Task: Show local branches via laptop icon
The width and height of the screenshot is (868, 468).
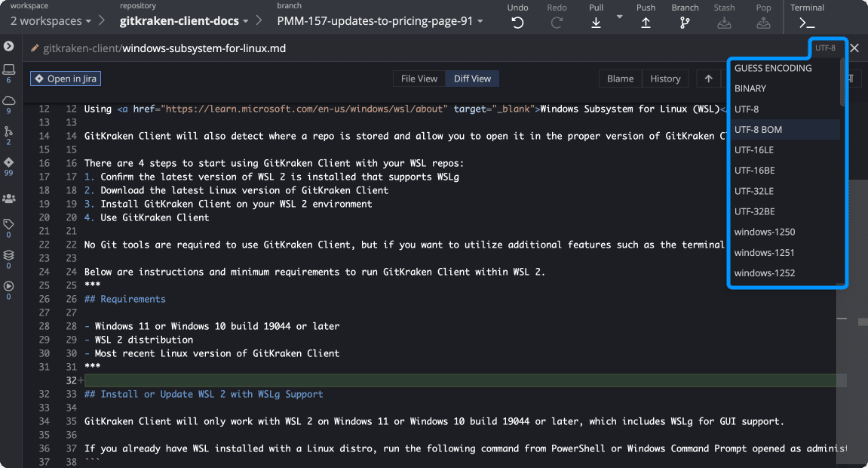Action: (x=8, y=69)
